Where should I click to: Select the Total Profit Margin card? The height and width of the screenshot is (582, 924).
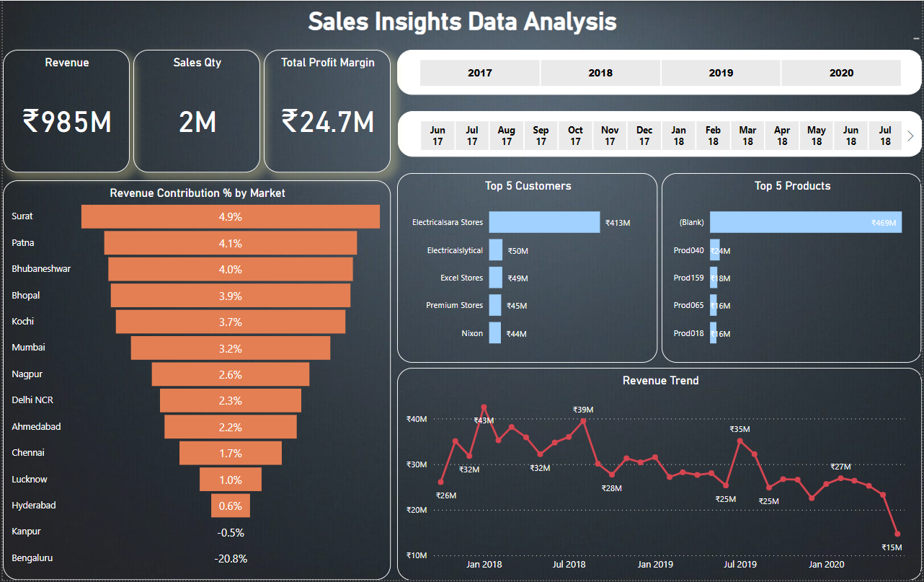pos(326,110)
